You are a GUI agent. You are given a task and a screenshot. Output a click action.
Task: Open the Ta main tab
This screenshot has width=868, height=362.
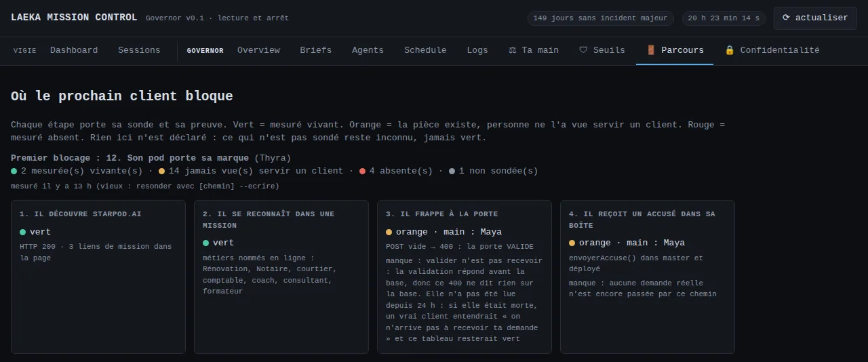click(x=534, y=50)
